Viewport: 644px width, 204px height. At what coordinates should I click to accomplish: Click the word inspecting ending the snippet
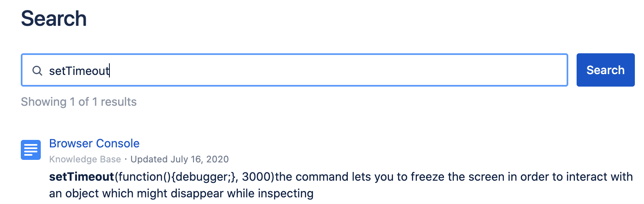pos(287,194)
